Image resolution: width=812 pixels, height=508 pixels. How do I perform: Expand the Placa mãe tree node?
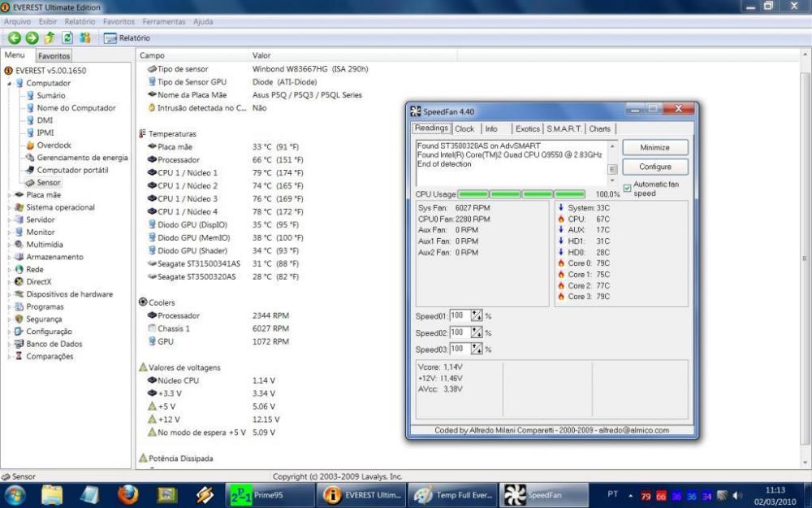[10, 195]
